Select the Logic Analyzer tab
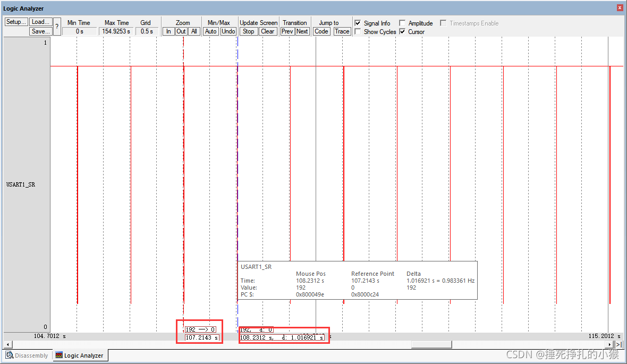The image size is (627, 364). point(80,355)
